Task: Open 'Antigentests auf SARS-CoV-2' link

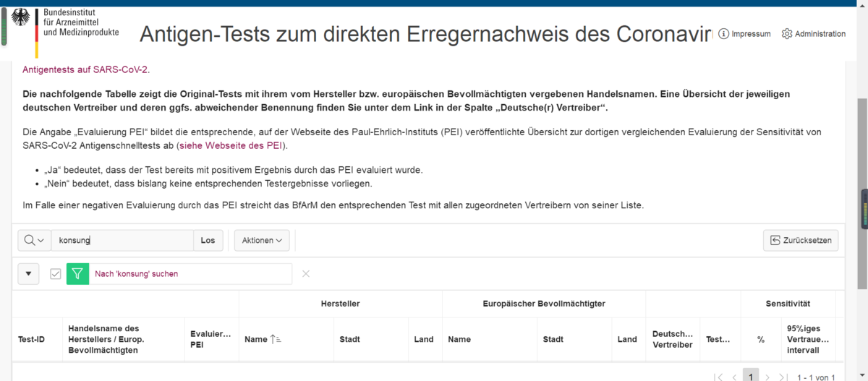Action: pos(85,70)
